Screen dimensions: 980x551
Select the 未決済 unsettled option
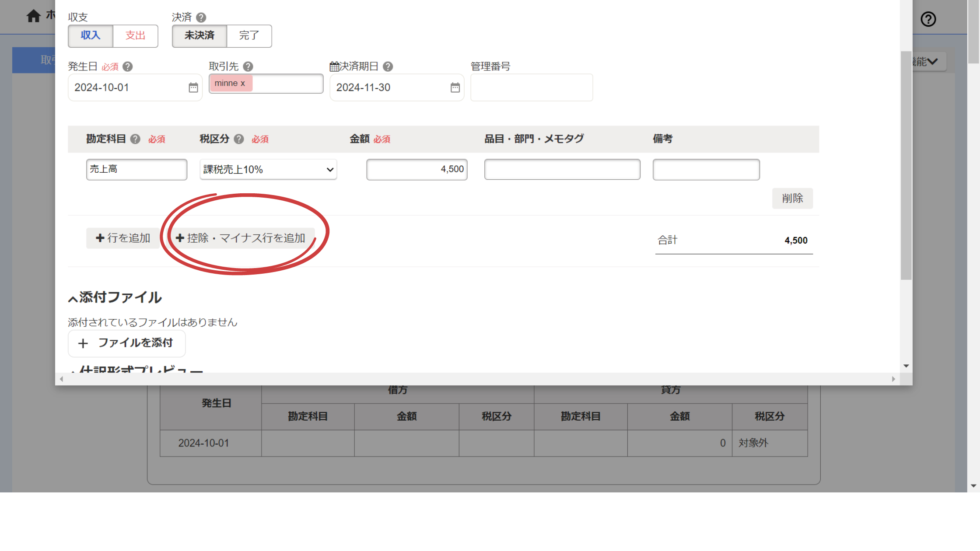(x=199, y=36)
